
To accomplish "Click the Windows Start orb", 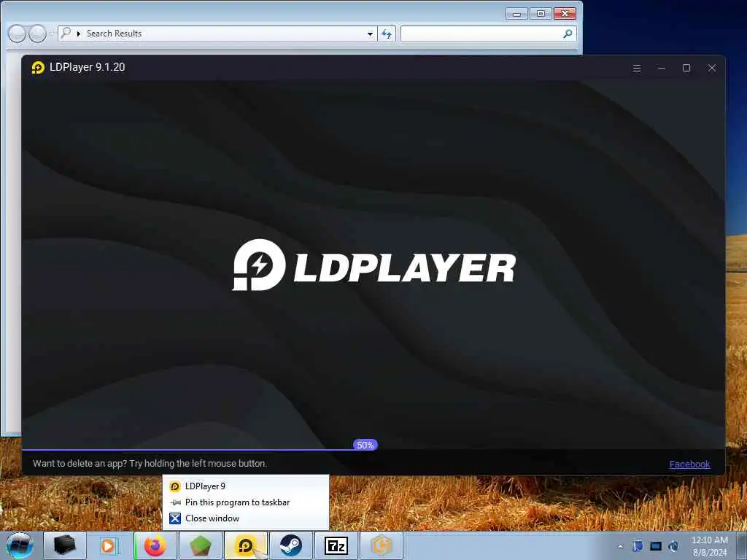I will 20,545.
